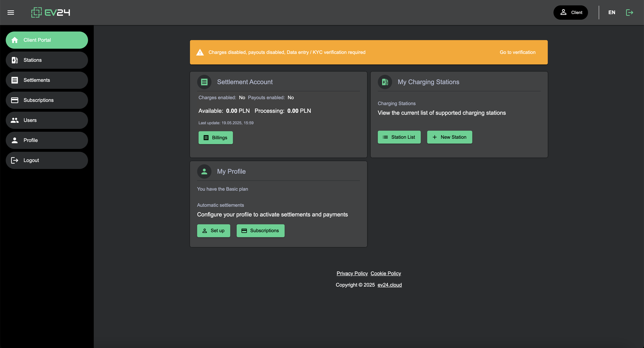Open Settlements in the sidebar
644x348 pixels.
click(47, 80)
